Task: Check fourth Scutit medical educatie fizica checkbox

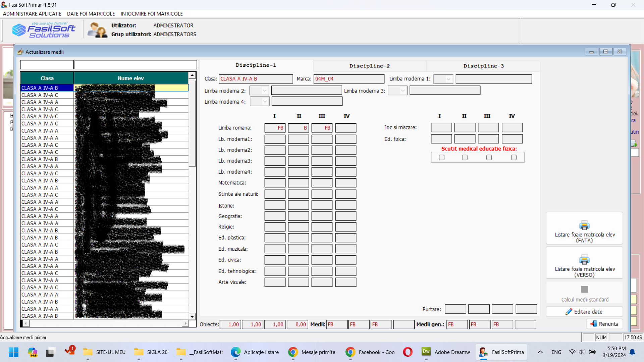Action: pyautogui.click(x=514, y=158)
